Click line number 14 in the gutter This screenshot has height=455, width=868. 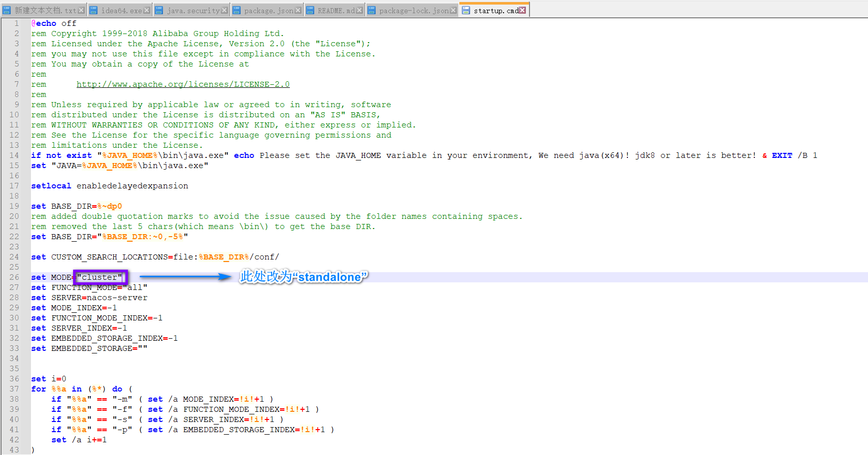(14, 155)
